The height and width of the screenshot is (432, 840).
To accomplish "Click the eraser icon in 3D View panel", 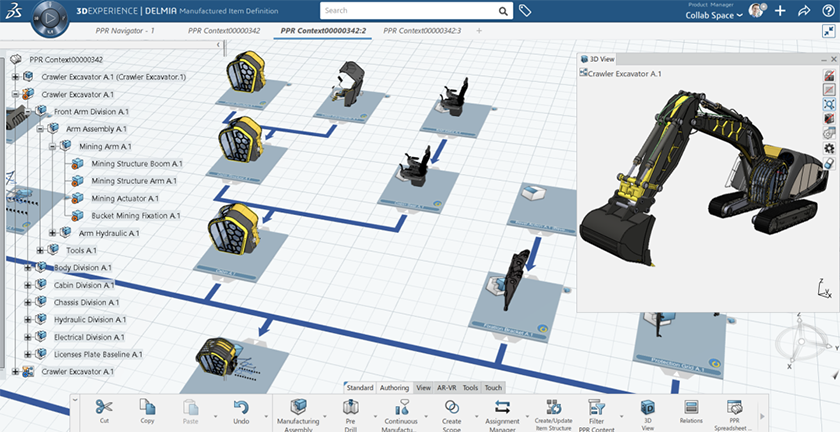I will pyautogui.click(x=829, y=163).
